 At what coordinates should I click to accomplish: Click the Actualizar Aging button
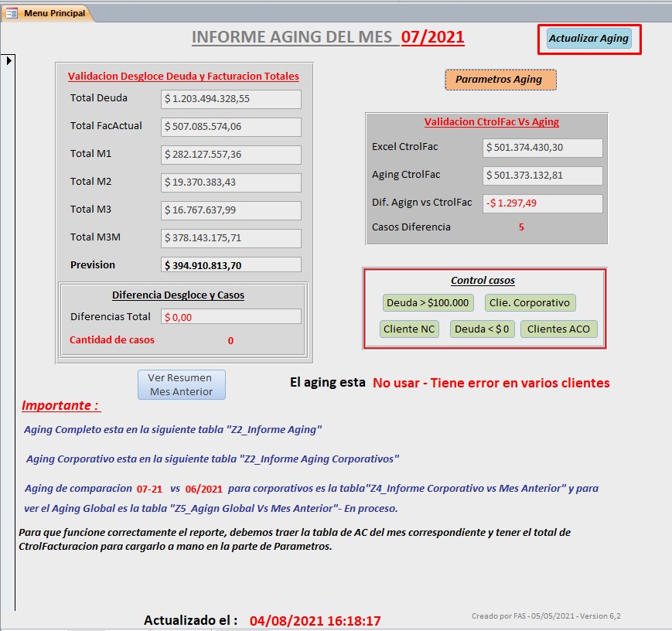[588, 38]
